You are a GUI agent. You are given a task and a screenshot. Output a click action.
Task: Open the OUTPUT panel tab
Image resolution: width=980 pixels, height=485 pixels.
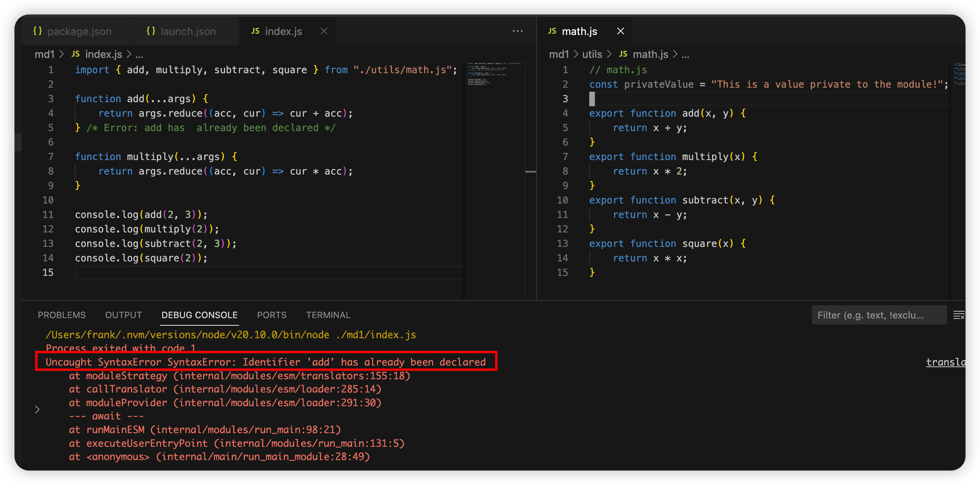pyautogui.click(x=123, y=315)
